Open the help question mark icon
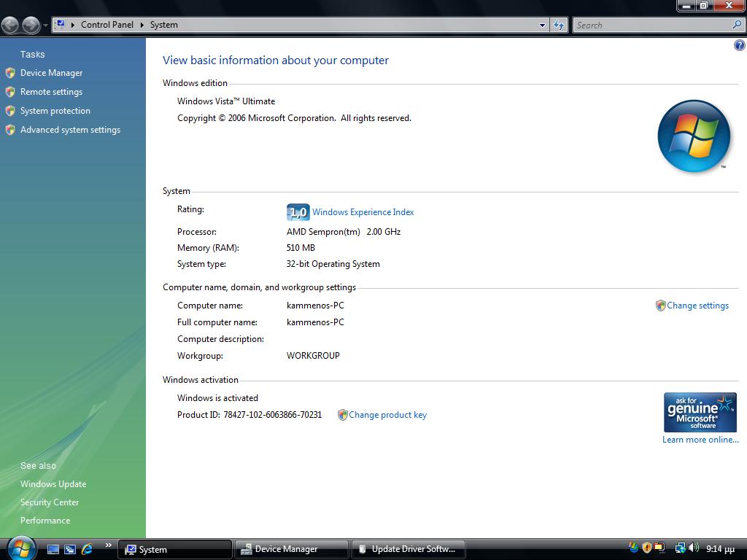Image resolution: width=747 pixels, height=560 pixels. click(x=739, y=45)
